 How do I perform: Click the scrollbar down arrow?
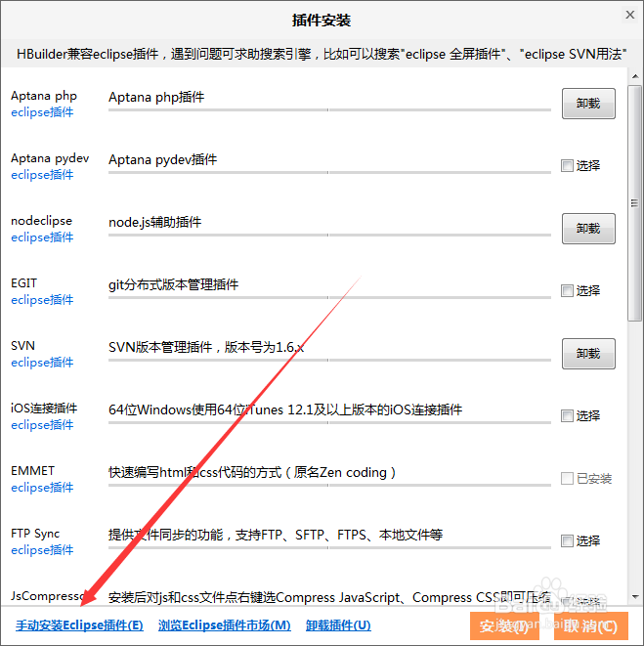[x=635, y=597]
